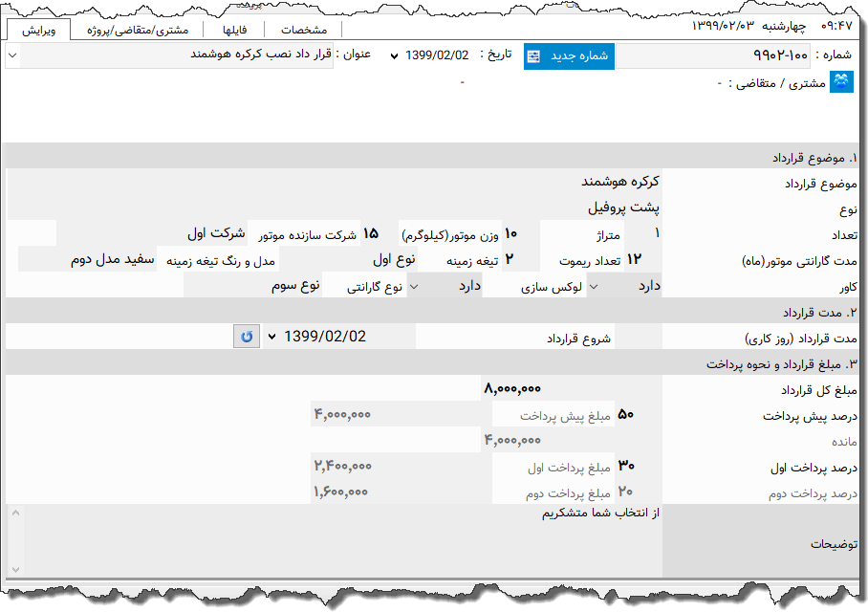Open the تاریخ date dropdown showing 1399/02/02
Screen dimensions: 868x612
click(392, 56)
